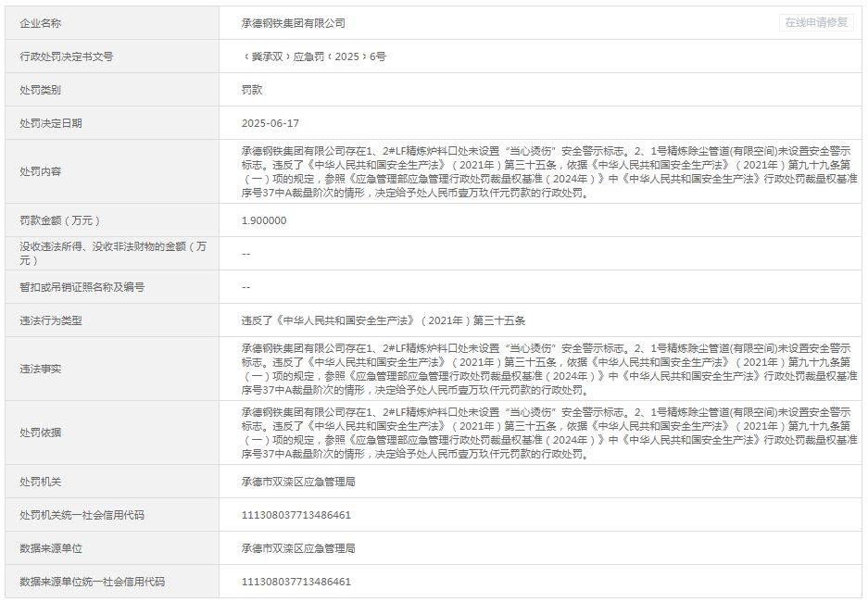The height and width of the screenshot is (602, 868).
Task: Select the paragraph text in the 违法事实 row
Action: (x=549, y=369)
